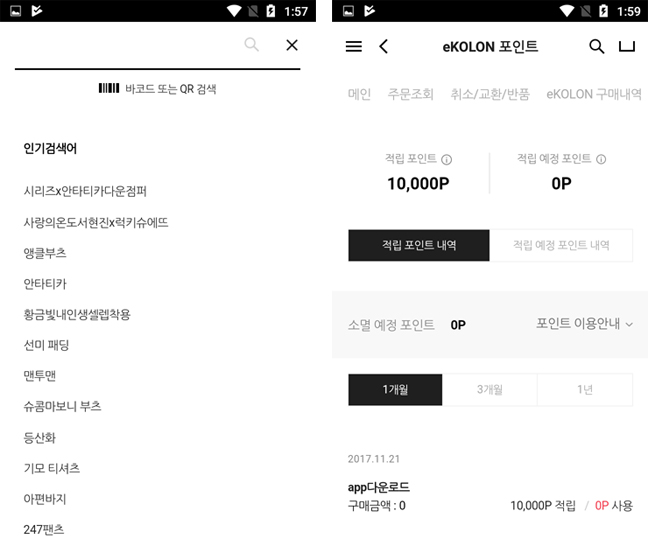The image size is (648, 560).
Task: Select the 3개월 period filter
Action: click(x=490, y=390)
